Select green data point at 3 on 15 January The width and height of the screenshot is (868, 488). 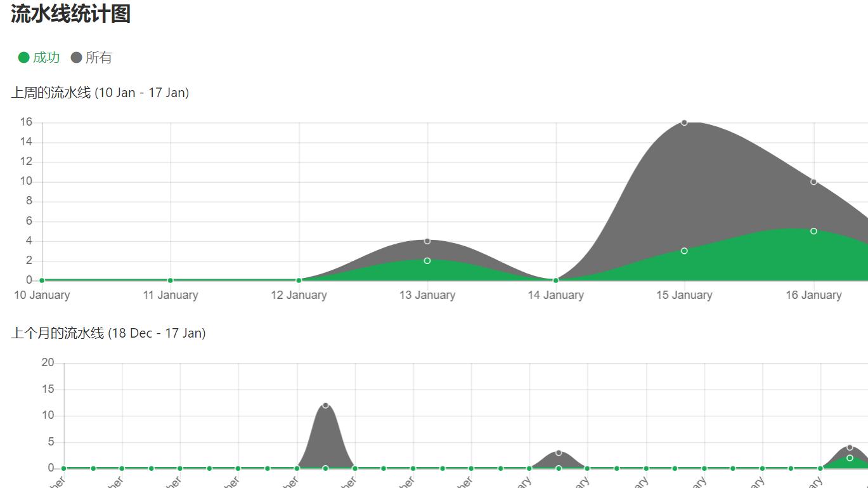coord(684,251)
